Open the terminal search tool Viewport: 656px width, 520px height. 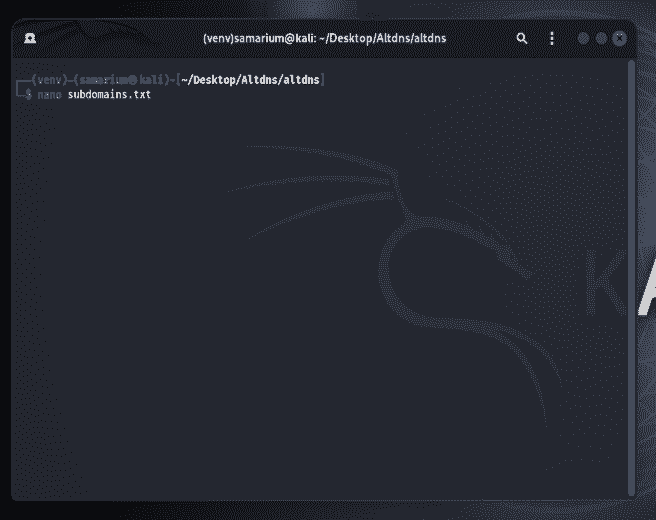(522, 38)
